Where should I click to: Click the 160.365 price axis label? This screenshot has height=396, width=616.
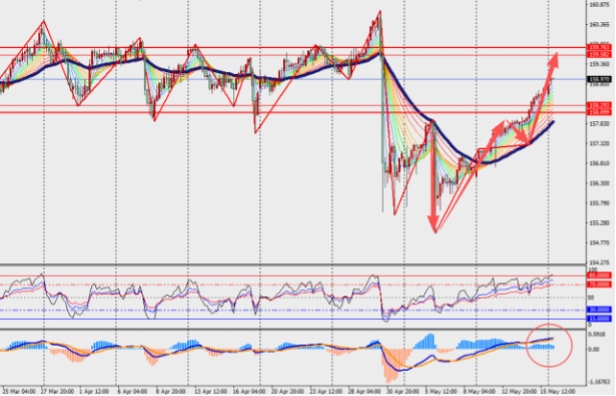(599, 24)
